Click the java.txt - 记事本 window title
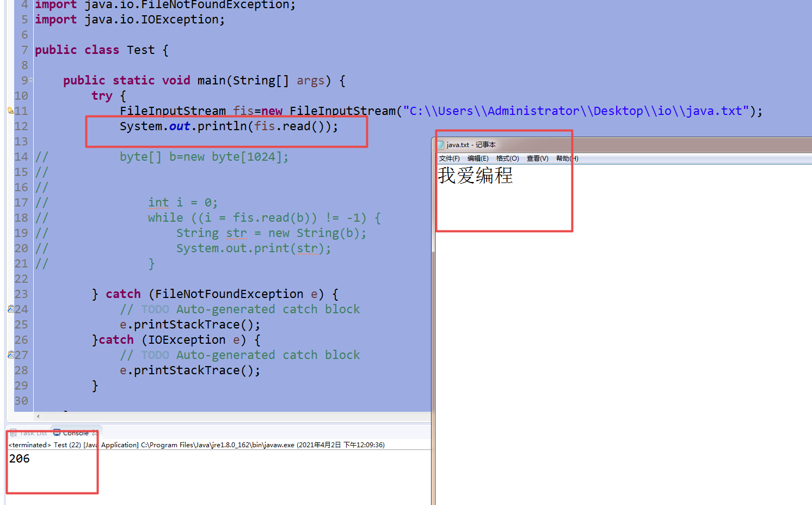The image size is (812, 505). [471, 145]
